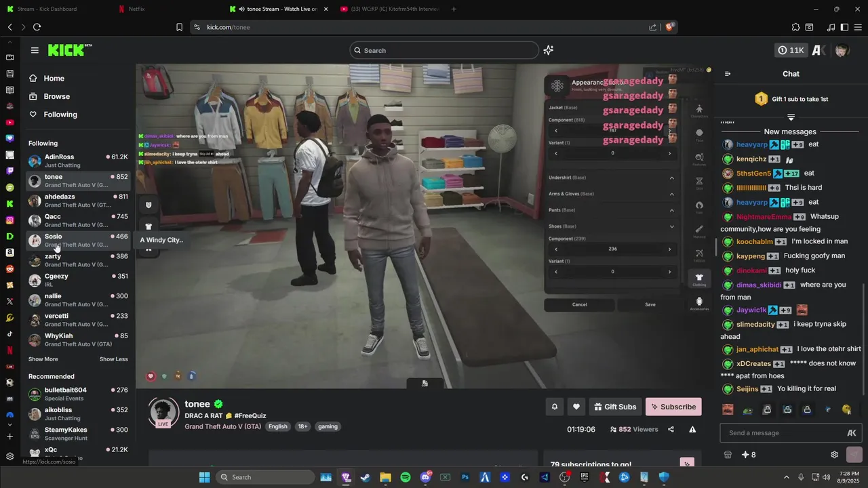
Task: Open SteamyKakes recommended channel
Action: pyautogui.click(x=78, y=434)
